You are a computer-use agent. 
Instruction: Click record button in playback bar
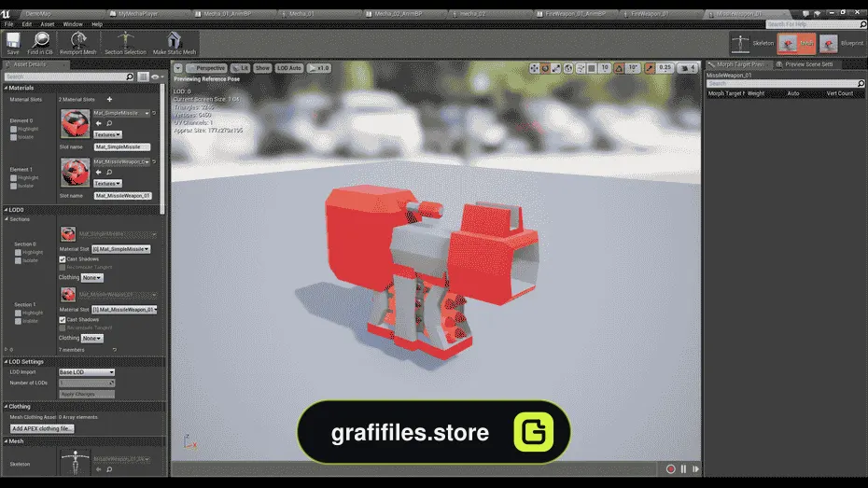(x=670, y=469)
